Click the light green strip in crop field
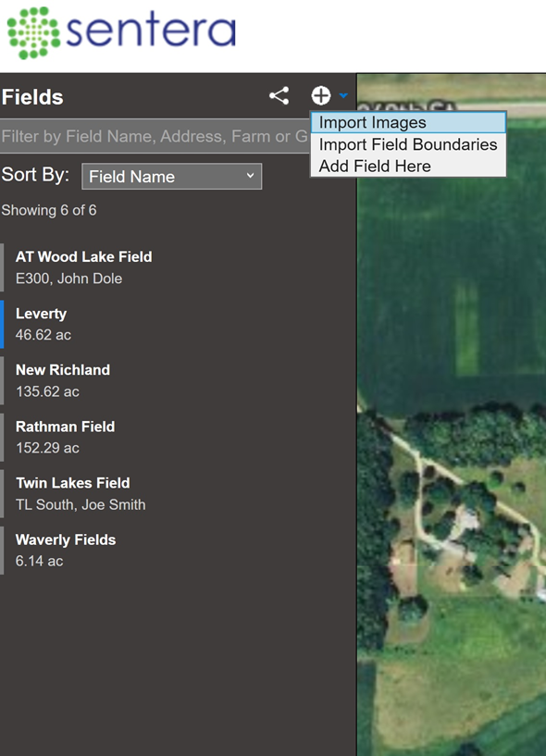546x756 pixels. point(466,328)
